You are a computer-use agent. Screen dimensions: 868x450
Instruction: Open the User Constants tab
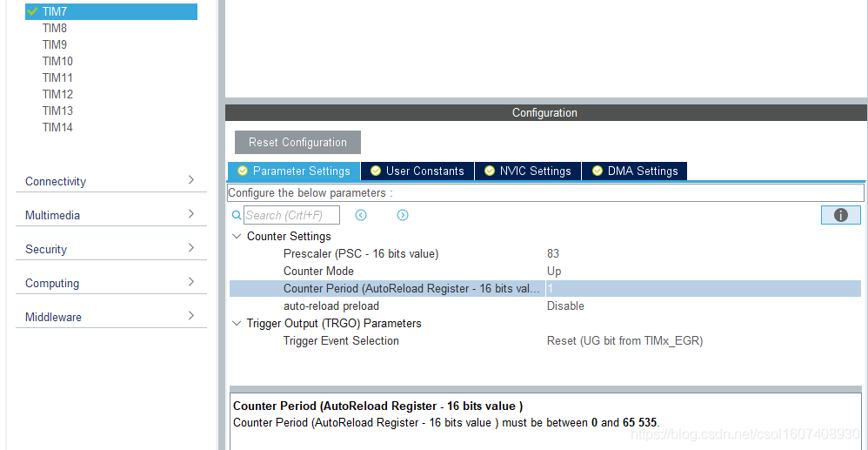click(x=417, y=171)
